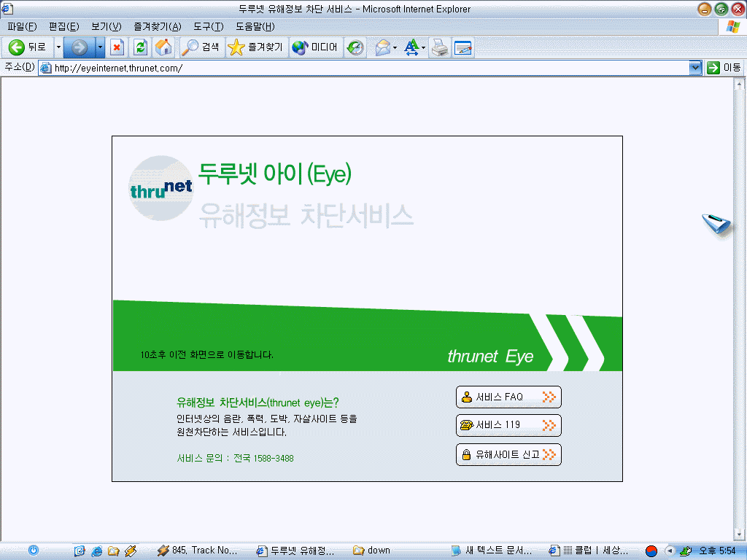The height and width of the screenshot is (560, 747).
Task: Click the page scrollbar up arrow
Action: [x=739, y=85]
